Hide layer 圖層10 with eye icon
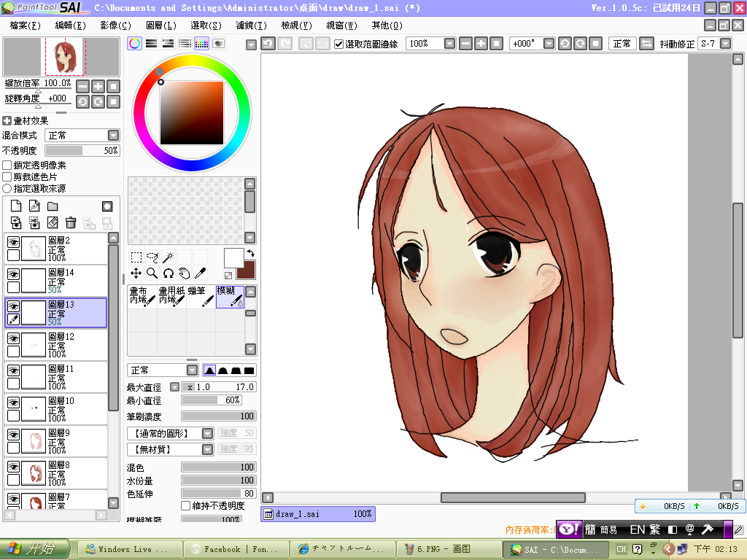Screen dimensions: 747x560 [x=13, y=402]
